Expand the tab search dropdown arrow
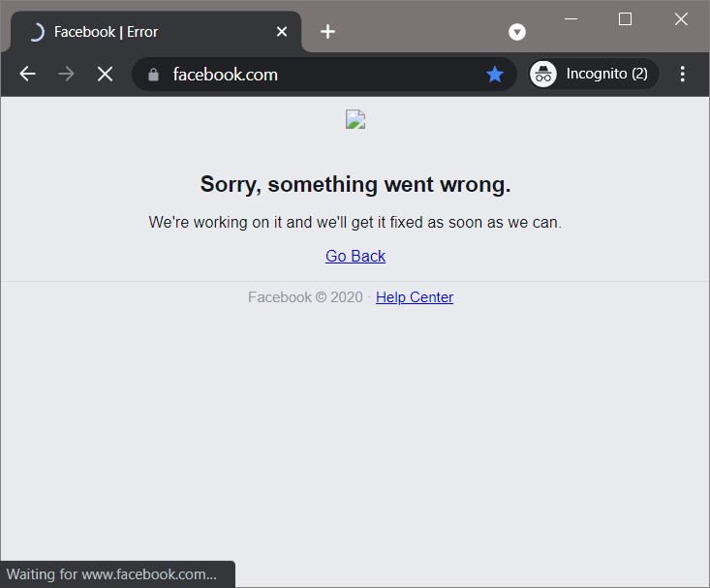The image size is (710, 588). pos(517,32)
